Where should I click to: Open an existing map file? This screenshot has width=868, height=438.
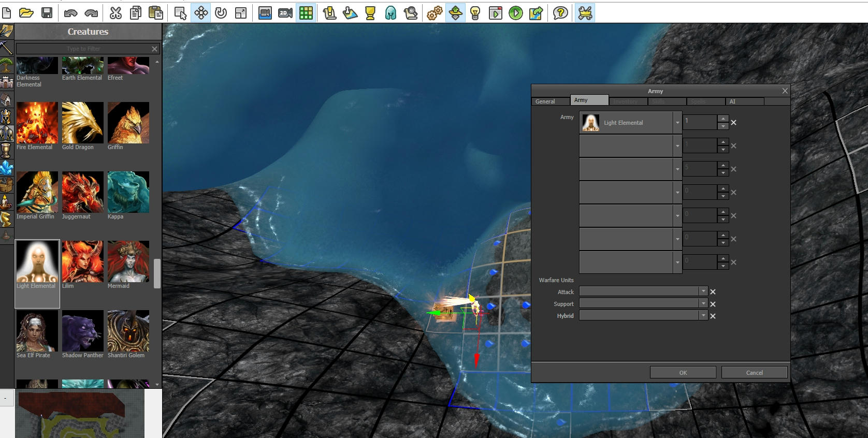[x=26, y=13]
